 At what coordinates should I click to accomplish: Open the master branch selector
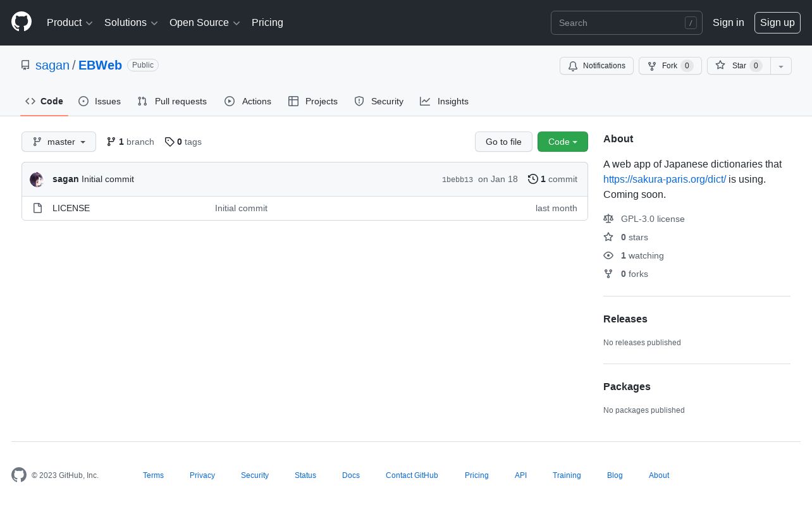click(x=59, y=142)
